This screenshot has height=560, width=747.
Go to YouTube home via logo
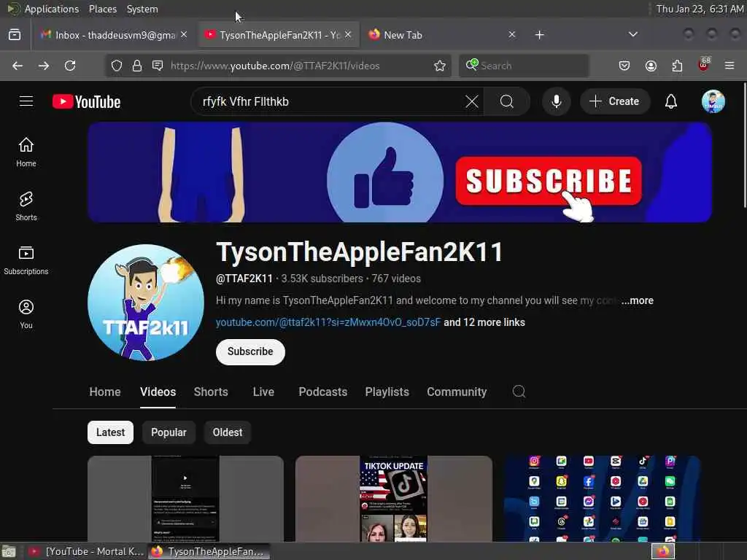[87, 101]
